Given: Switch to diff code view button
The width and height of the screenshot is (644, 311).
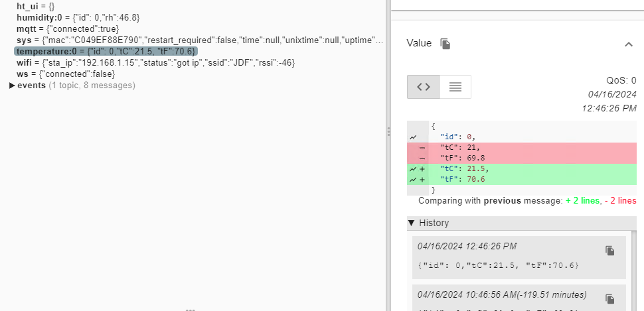Looking at the screenshot, I should tap(423, 87).
